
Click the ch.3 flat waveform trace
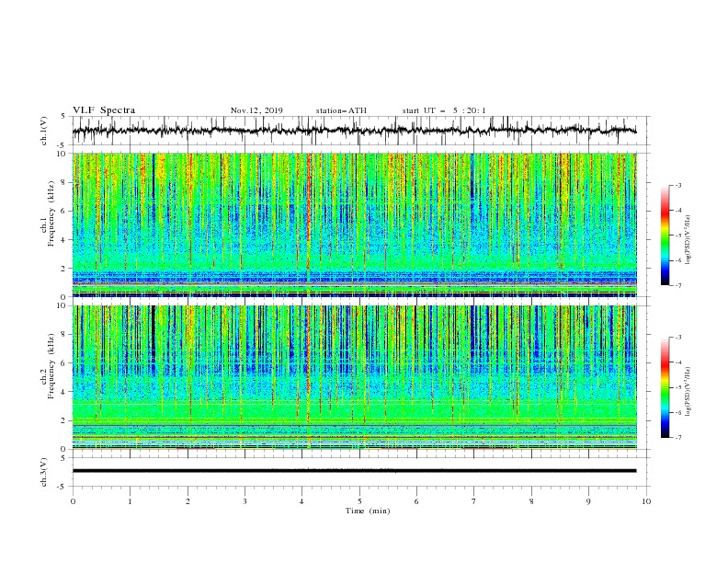(x=354, y=471)
